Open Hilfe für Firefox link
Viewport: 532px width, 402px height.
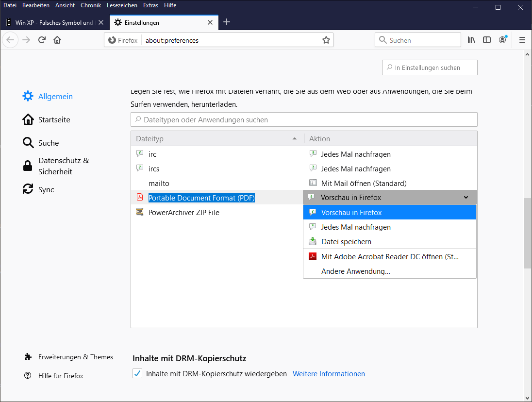click(x=61, y=376)
